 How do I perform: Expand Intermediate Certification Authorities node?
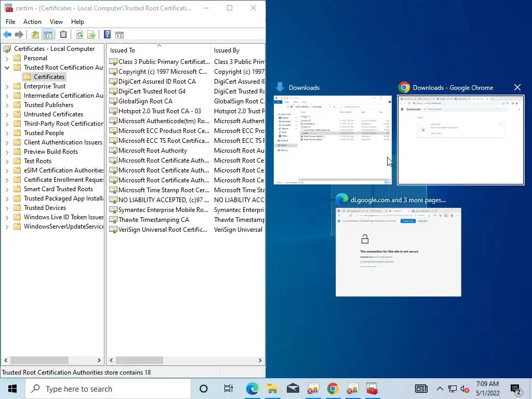(x=7, y=96)
